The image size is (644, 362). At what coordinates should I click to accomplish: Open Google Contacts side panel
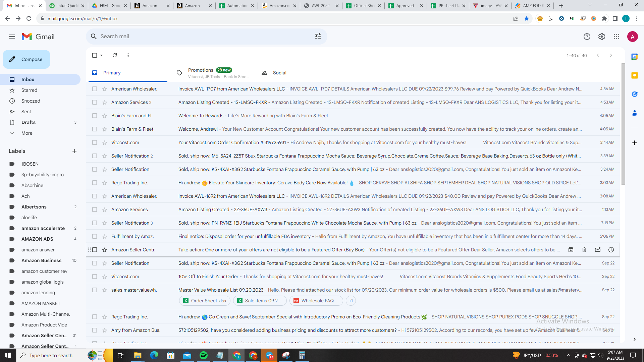click(635, 113)
